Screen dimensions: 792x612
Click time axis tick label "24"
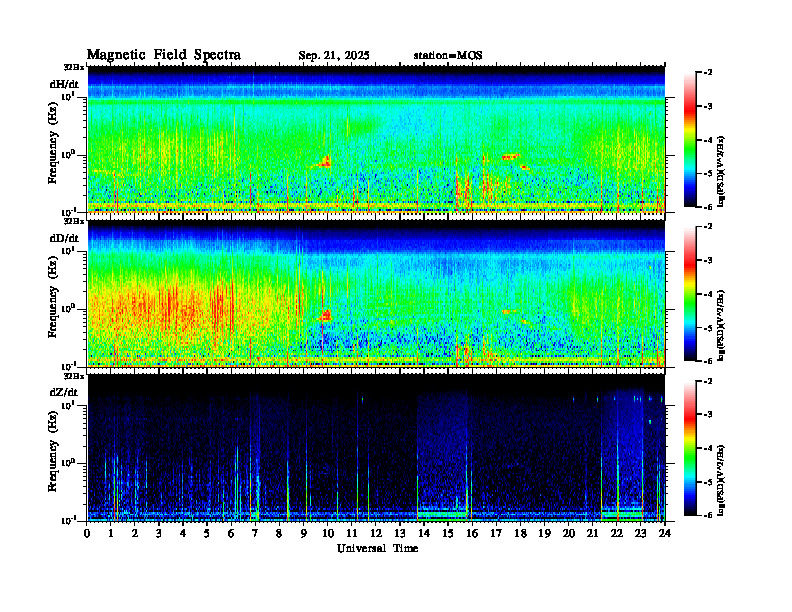[665, 533]
